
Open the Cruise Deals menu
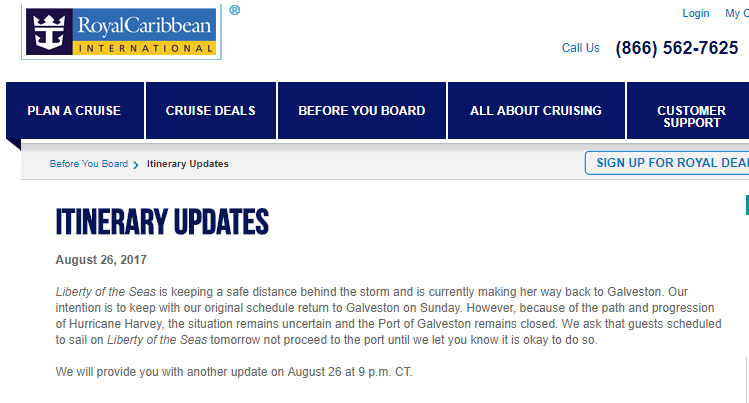211,110
